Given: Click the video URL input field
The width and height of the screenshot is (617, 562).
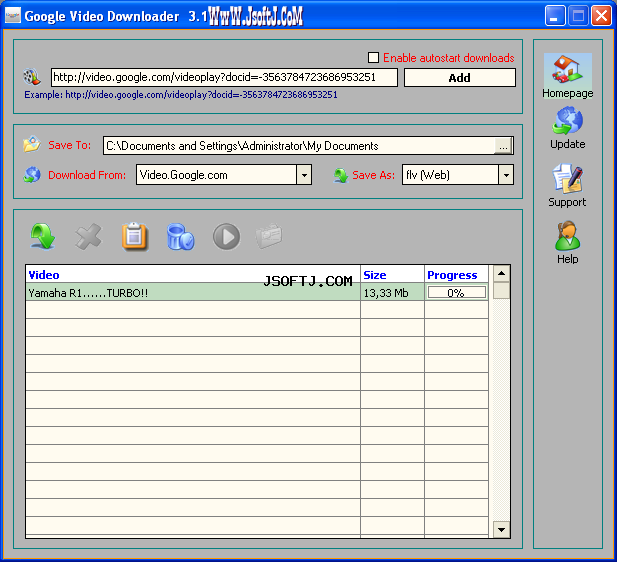Looking at the screenshot, I should point(224,77).
